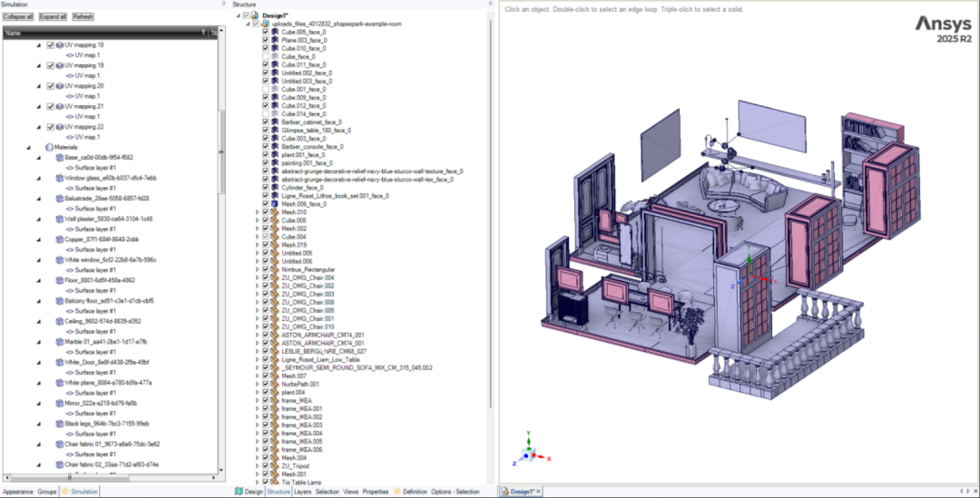Viewport: 980px width, 498px height.
Task: Uncheck the UV mapping.20 checkbox
Action: 51,85
